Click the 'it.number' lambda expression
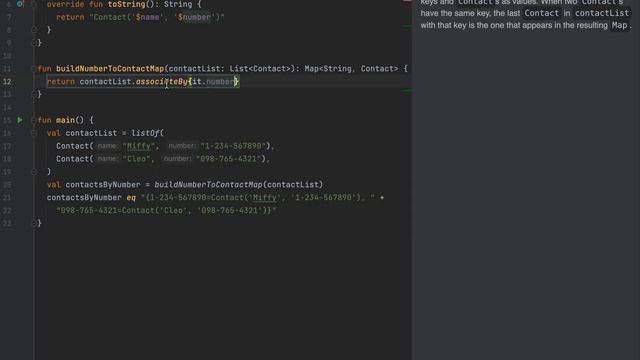Image resolution: width=640 pixels, height=360 pixels. click(x=213, y=82)
